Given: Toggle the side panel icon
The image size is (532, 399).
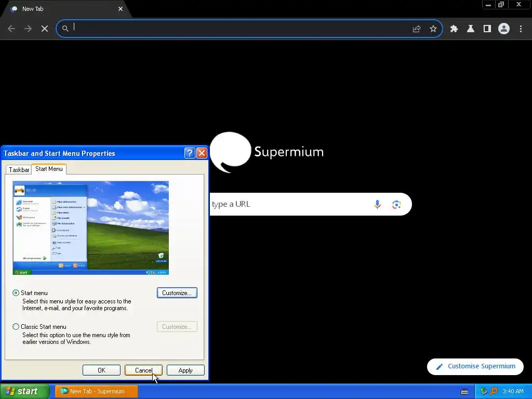Looking at the screenshot, I should [x=487, y=29].
